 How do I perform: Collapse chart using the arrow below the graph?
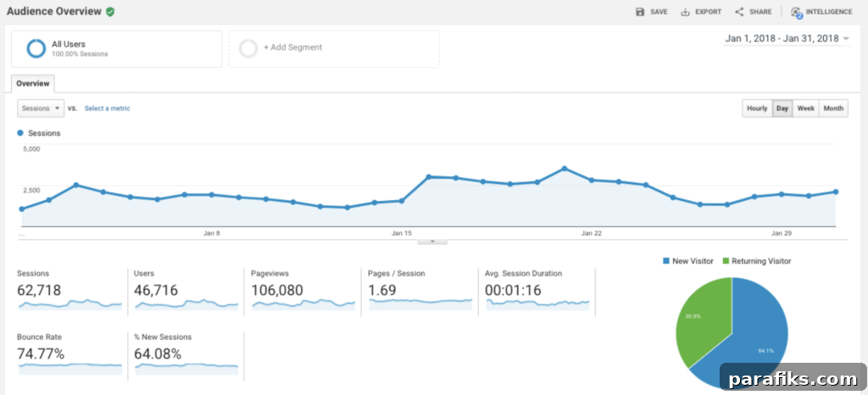point(432,242)
